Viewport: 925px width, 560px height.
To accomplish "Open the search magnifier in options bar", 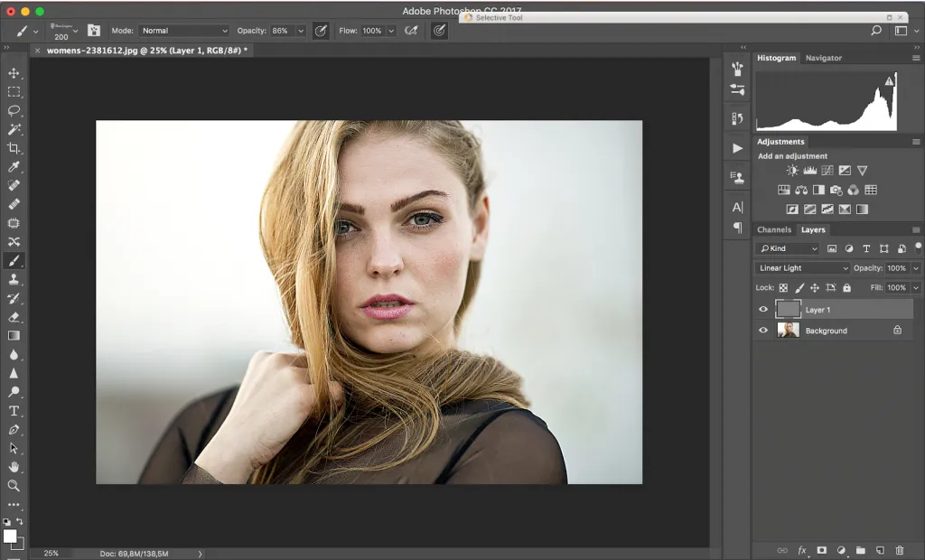I will coord(876,31).
